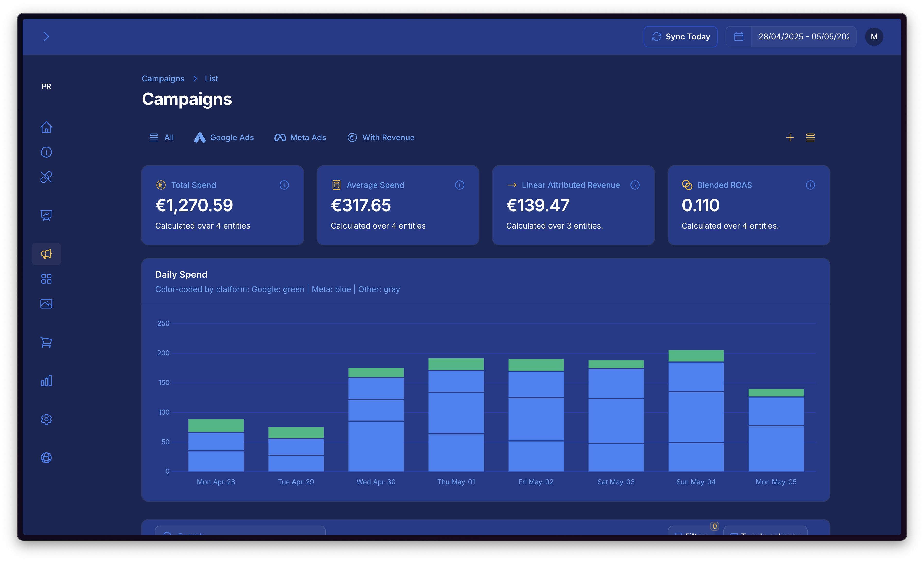Open the globe icon in sidebar
924x562 pixels.
point(46,458)
